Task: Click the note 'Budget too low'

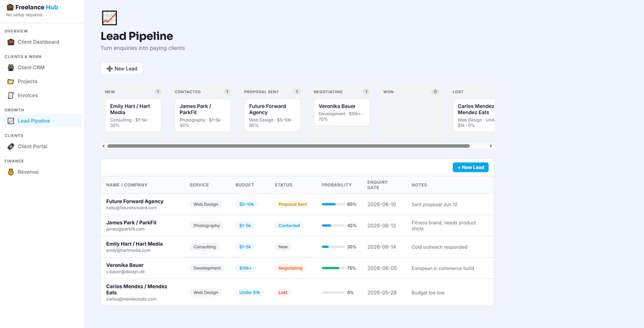Action: click(428, 293)
